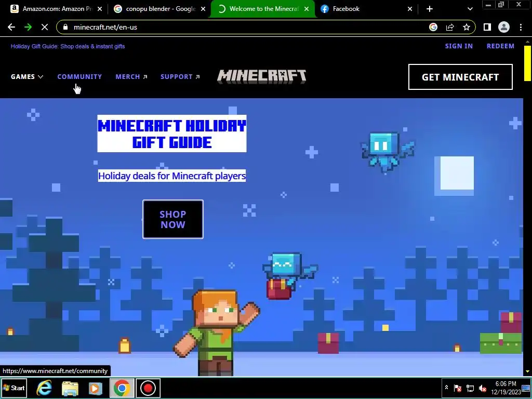This screenshot has height=399, width=532.
Task: Stop page loading with the X button
Action: coord(45,27)
